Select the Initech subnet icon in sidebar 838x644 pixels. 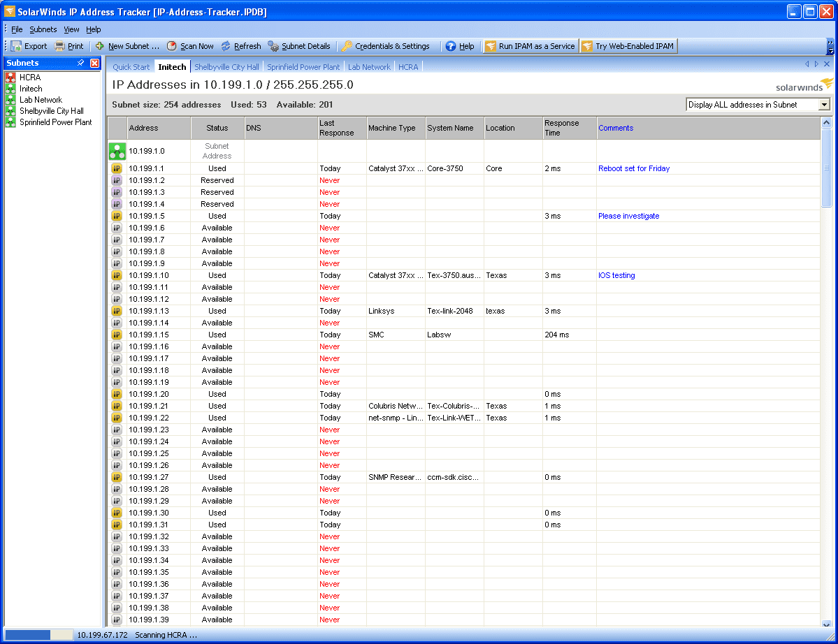[x=10, y=89]
